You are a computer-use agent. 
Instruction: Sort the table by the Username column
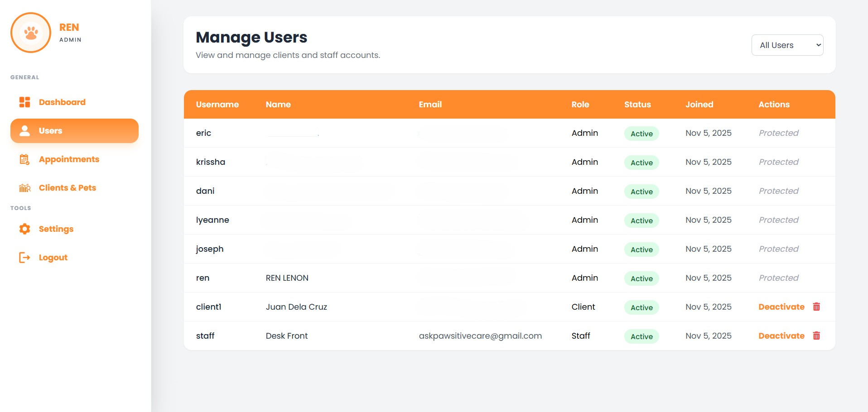pyautogui.click(x=218, y=104)
